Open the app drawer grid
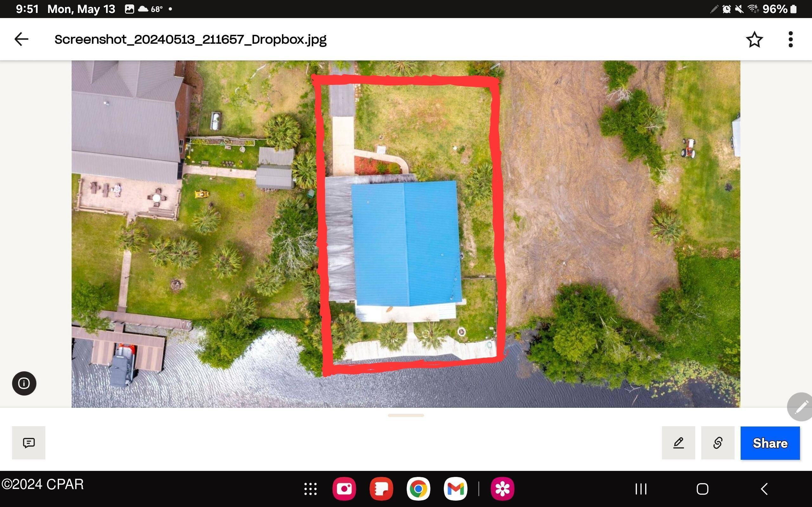This screenshot has height=507, width=812. coord(311,489)
